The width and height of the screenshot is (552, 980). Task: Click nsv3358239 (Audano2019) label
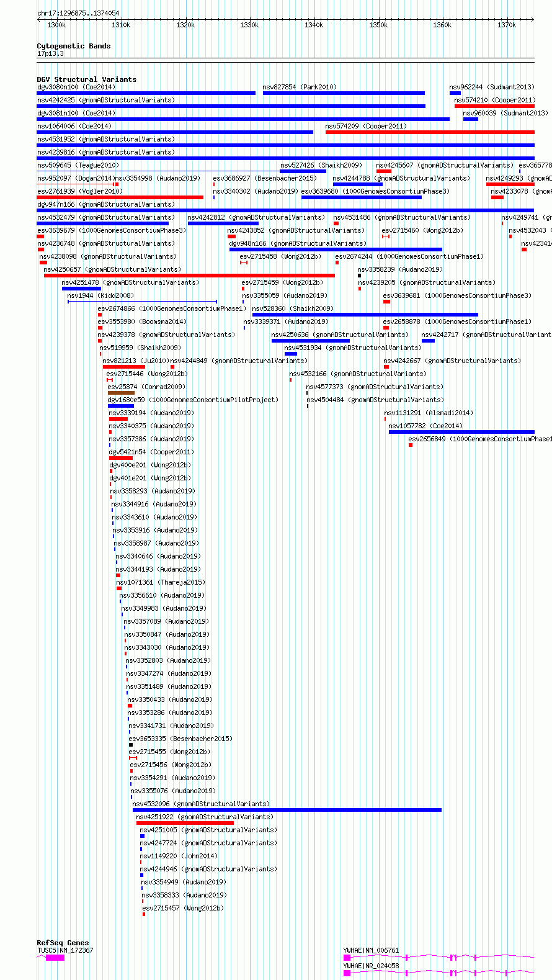[x=400, y=269]
